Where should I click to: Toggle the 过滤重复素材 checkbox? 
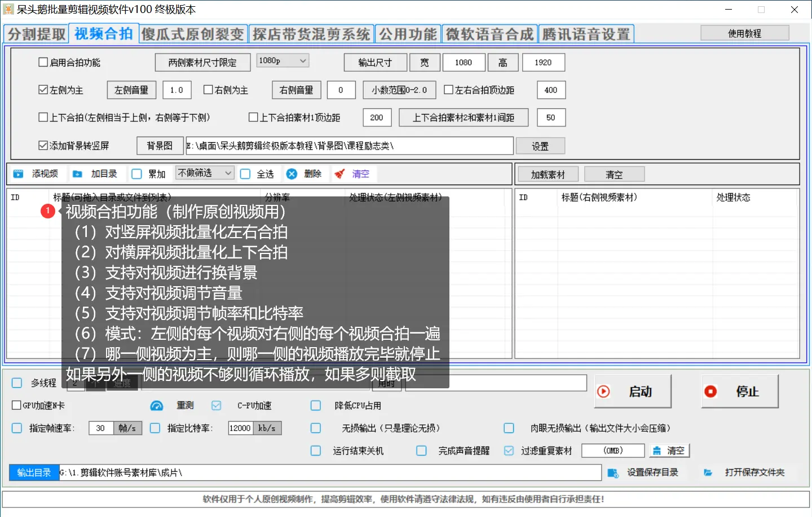click(510, 450)
